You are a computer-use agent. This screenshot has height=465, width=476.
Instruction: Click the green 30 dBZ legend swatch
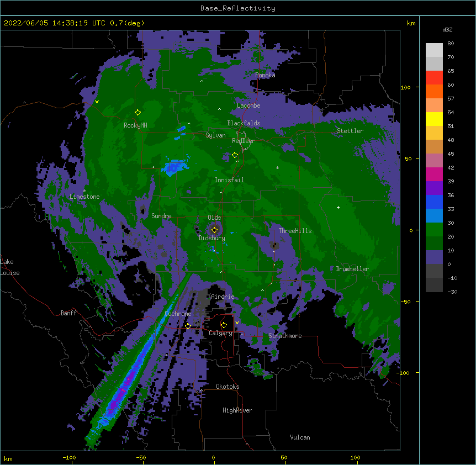coord(434,230)
